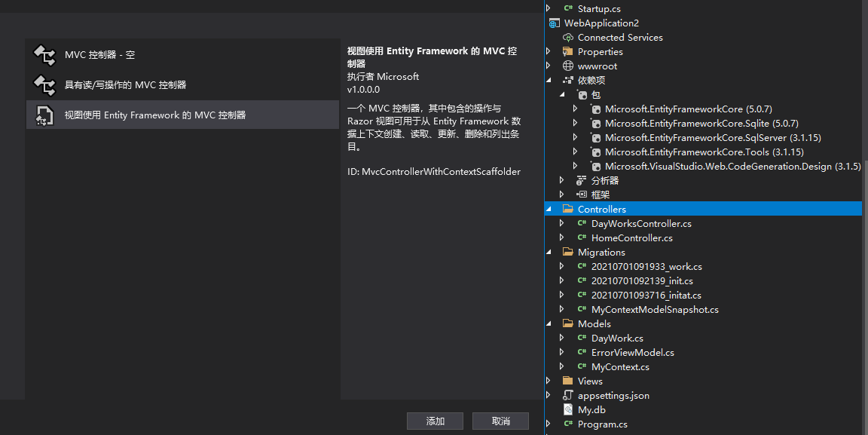The width and height of the screenshot is (868, 435).
Task: Click the Properties folder icon
Action: (568, 51)
